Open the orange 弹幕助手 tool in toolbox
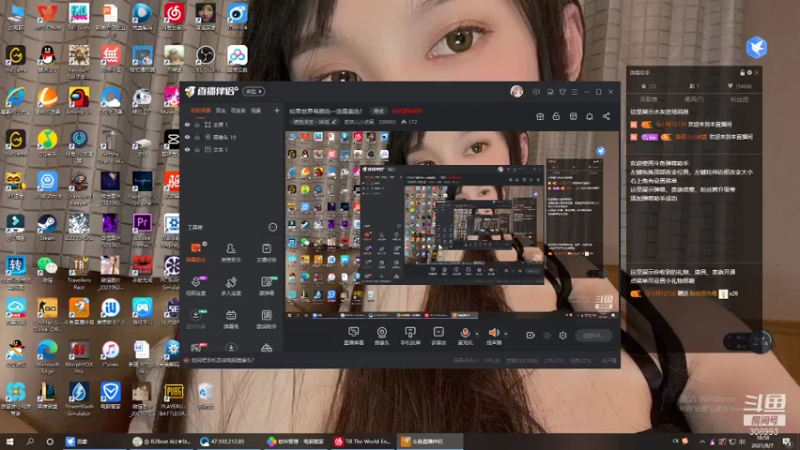The image size is (800, 450). tap(196, 253)
